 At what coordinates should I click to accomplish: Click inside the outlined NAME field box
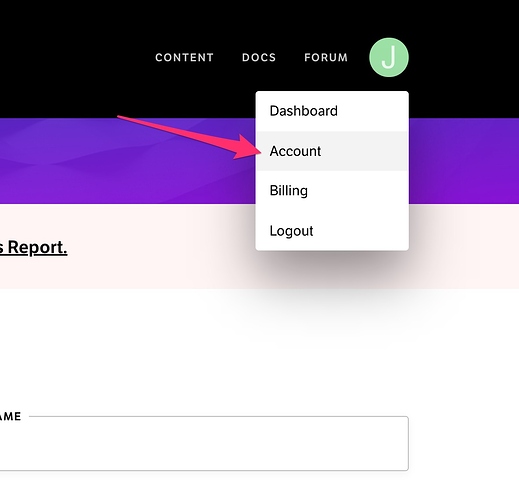[x=204, y=443]
